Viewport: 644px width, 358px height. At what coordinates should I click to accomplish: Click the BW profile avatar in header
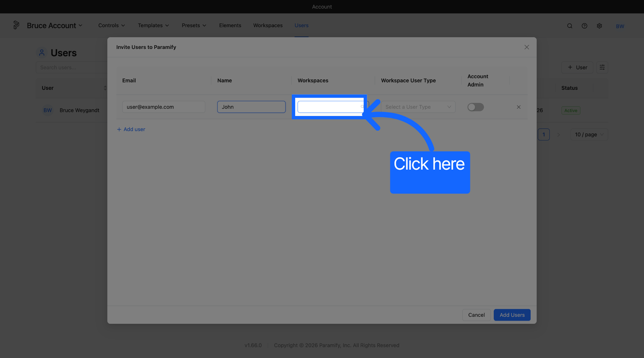pyautogui.click(x=620, y=26)
